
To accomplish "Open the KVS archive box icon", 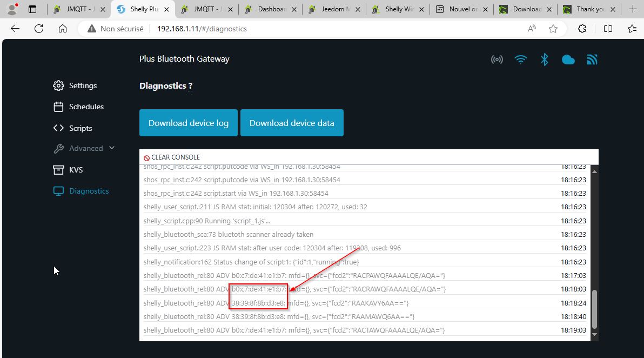I will 58,170.
